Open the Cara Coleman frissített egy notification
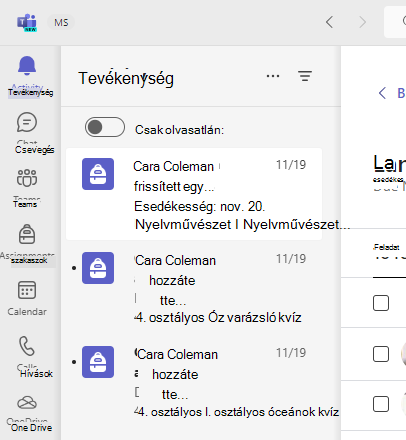Image resolution: width=406 pixels, height=440 pixels. [194, 194]
